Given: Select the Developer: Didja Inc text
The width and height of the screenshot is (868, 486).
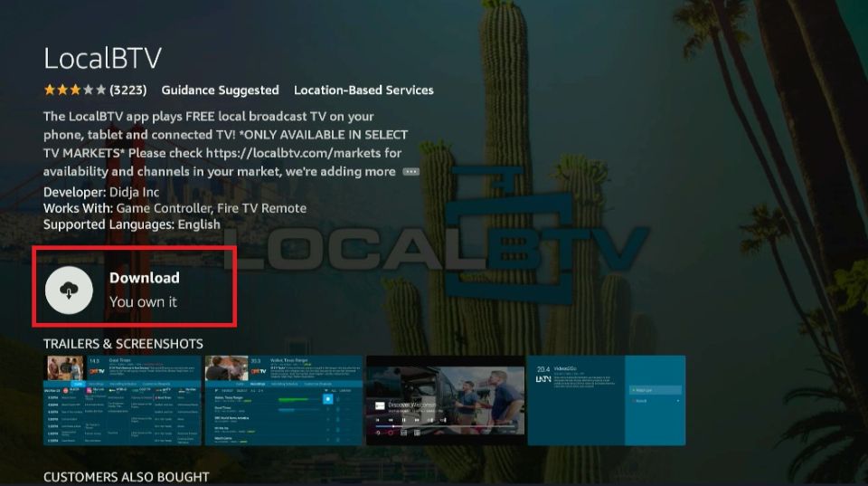Looking at the screenshot, I should (101, 192).
